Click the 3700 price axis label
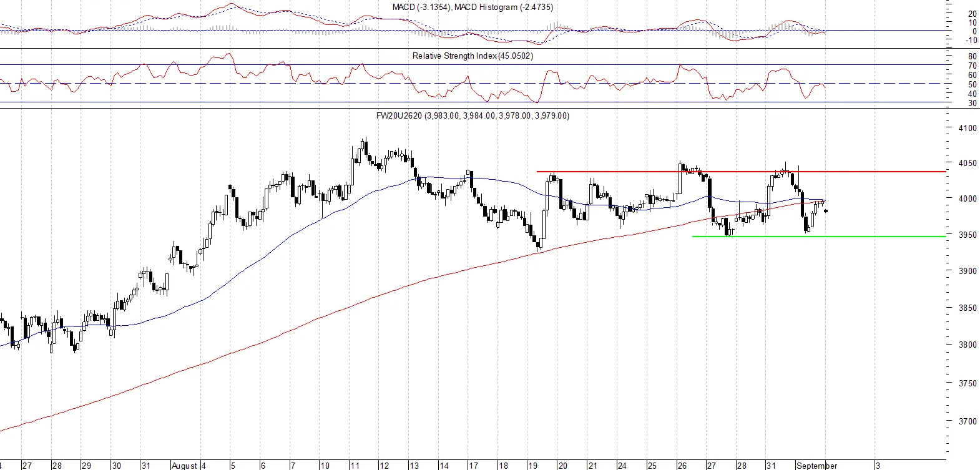 click(x=968, y=421)
